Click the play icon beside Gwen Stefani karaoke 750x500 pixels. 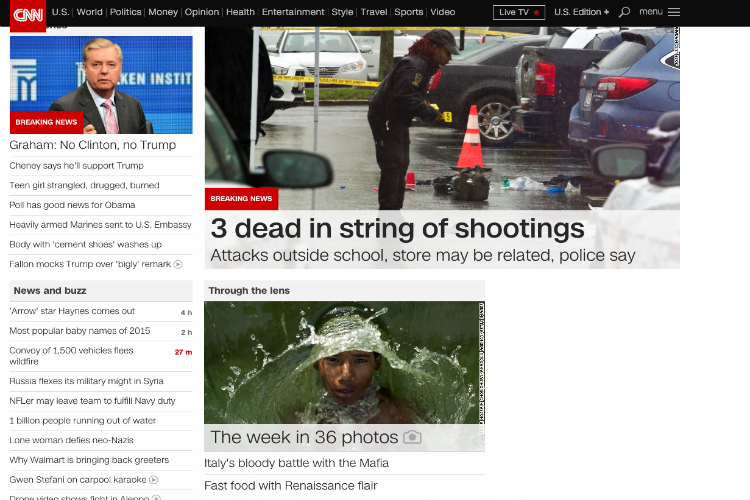pos(154,479)
